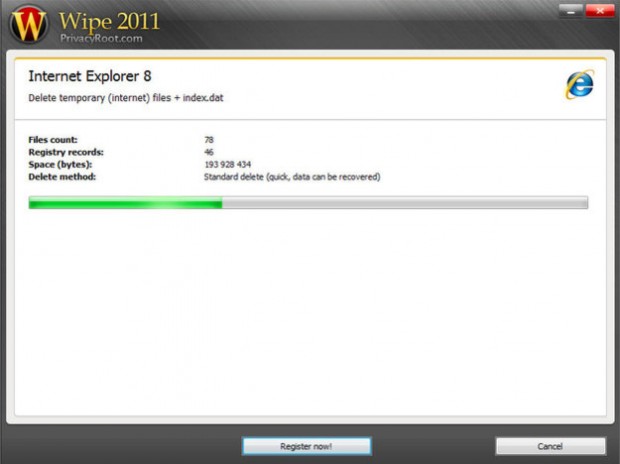Close the Wipe 2011 window
This screenshot has width=620, height=464.
pos(599,11)
